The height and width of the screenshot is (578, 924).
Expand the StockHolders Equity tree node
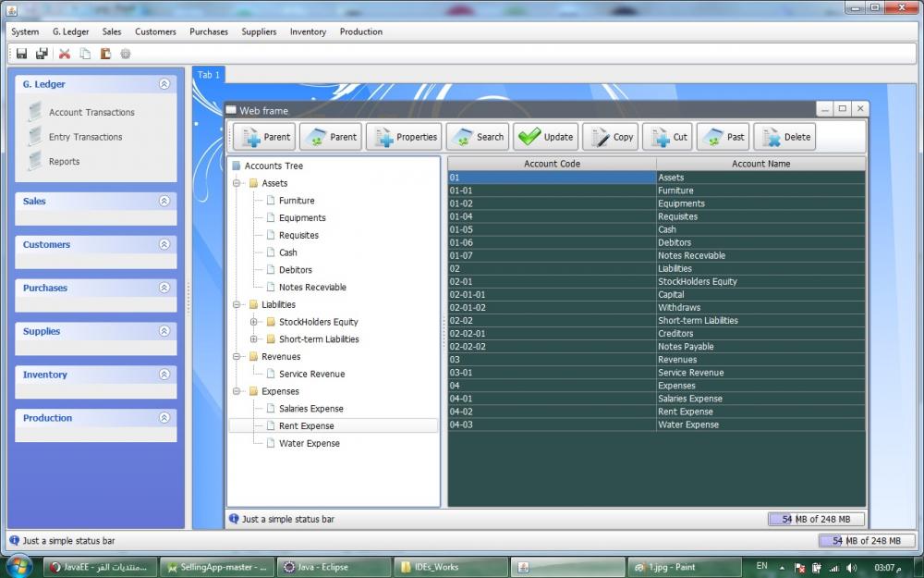pyautogui.click(x=254, y=322)
